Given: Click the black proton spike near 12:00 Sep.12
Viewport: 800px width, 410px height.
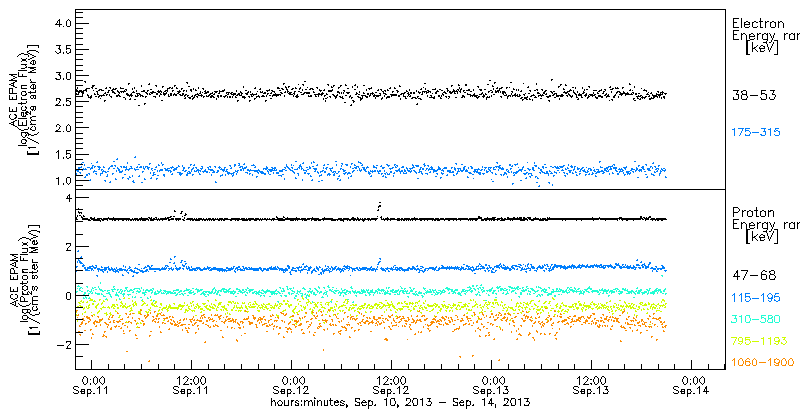Looking at the screenshot, I should click(379, 207).
